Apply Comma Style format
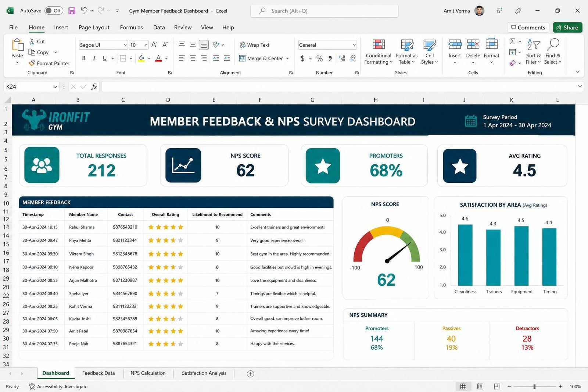The width and height of the screenshot is (588, 392). coord(330,58)
